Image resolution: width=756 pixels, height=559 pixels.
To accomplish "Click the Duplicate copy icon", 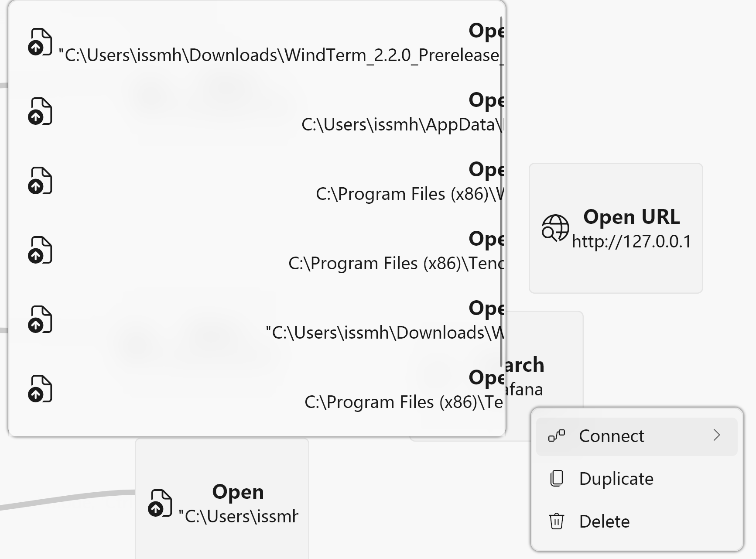I will (556, 478).
